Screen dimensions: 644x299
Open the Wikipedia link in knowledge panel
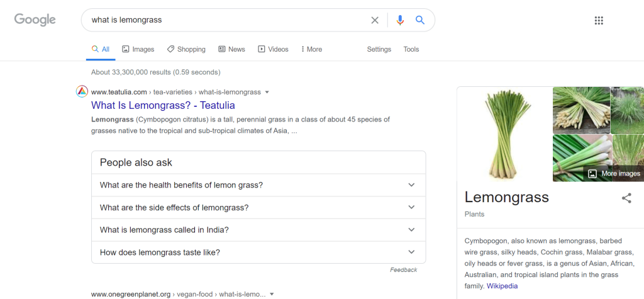(x=502, y=286)
